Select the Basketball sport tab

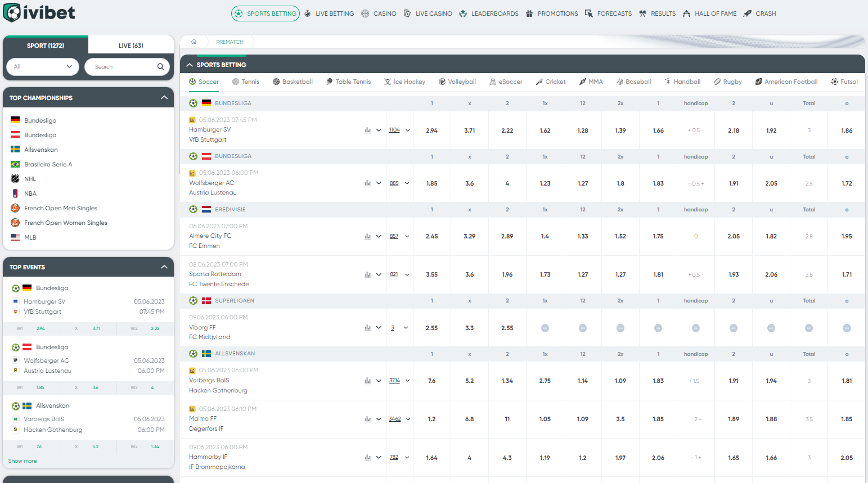293,82
